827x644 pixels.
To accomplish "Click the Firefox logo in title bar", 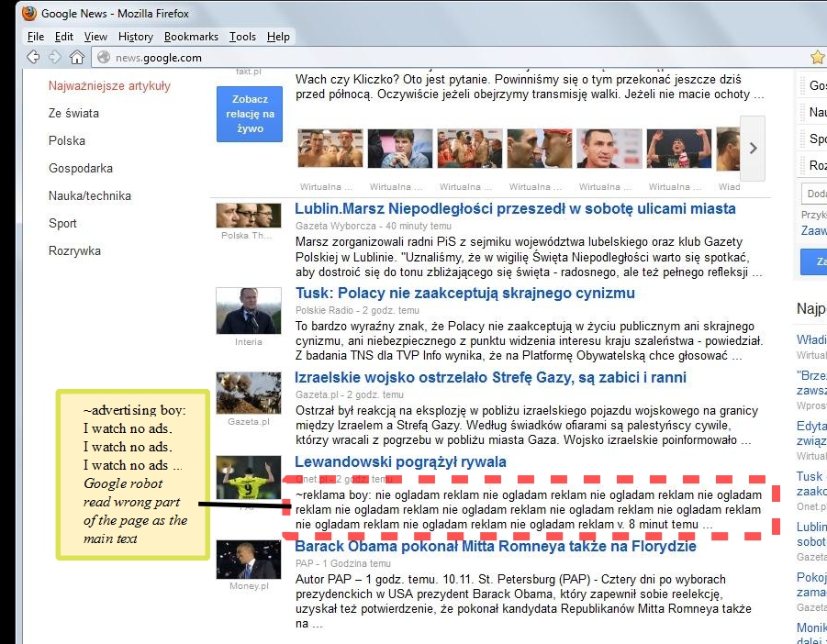I will tap(29, 13).
